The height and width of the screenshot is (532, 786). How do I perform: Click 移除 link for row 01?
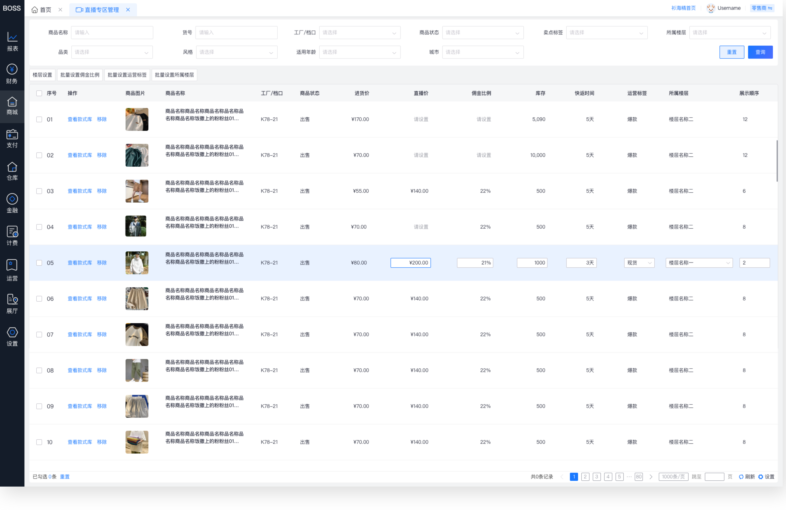[x=102, y=119]
